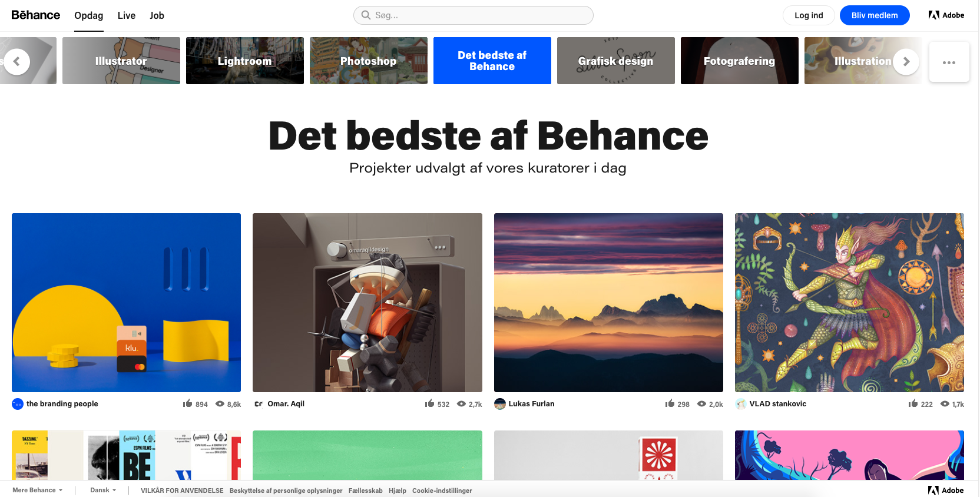Focus the Søg search field
This screenshot has height=497, width=980.
pos(474,15)
